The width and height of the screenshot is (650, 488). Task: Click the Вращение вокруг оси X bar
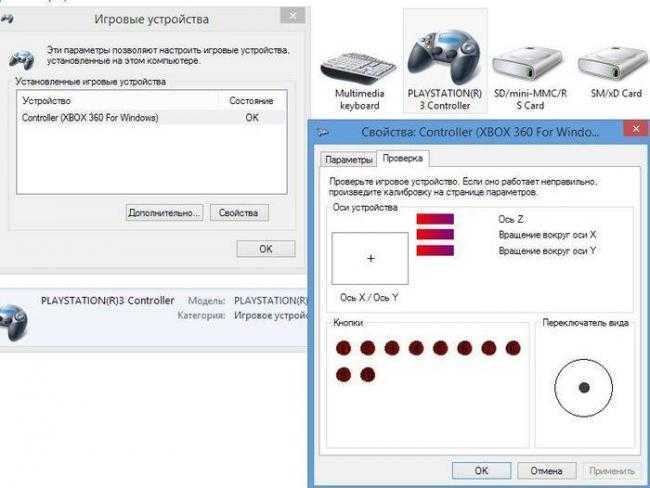[435, 235]
